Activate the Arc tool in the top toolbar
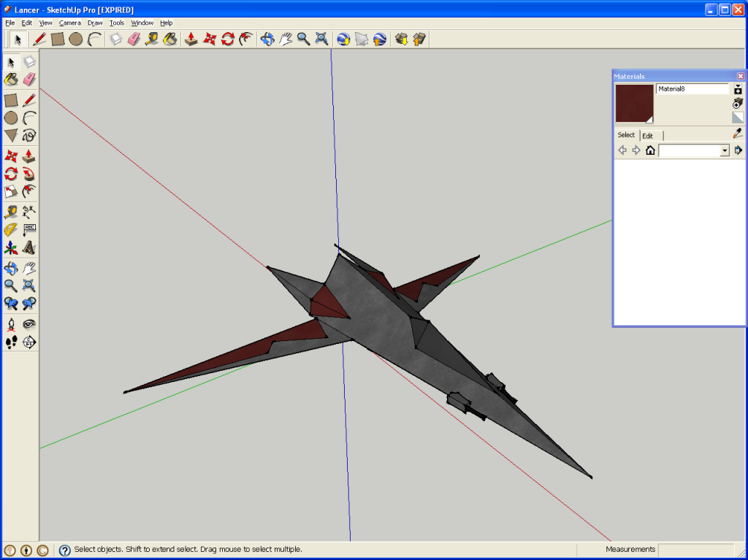Screen dimensions: 748x560 [94, 39]
